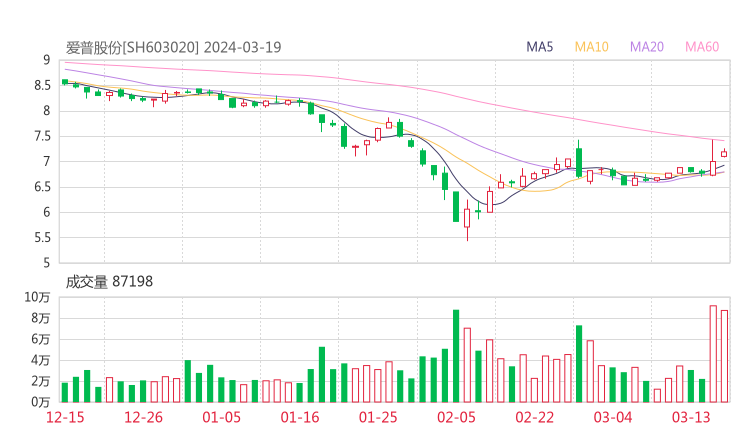Click the 03-04 date axis label
The width and height of the screenshot is (740, 440).
coord(613,417)
